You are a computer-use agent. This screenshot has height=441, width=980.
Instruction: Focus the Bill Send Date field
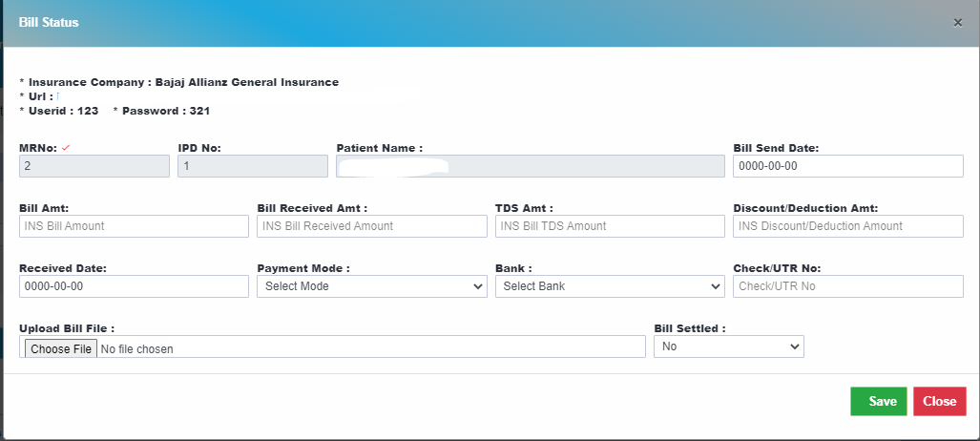tap(848, 166)
